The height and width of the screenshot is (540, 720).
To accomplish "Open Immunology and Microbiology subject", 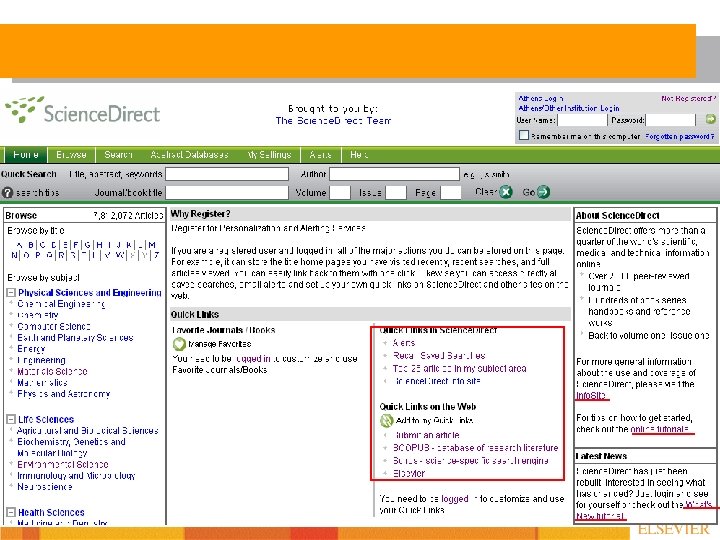I will point(76,476).
